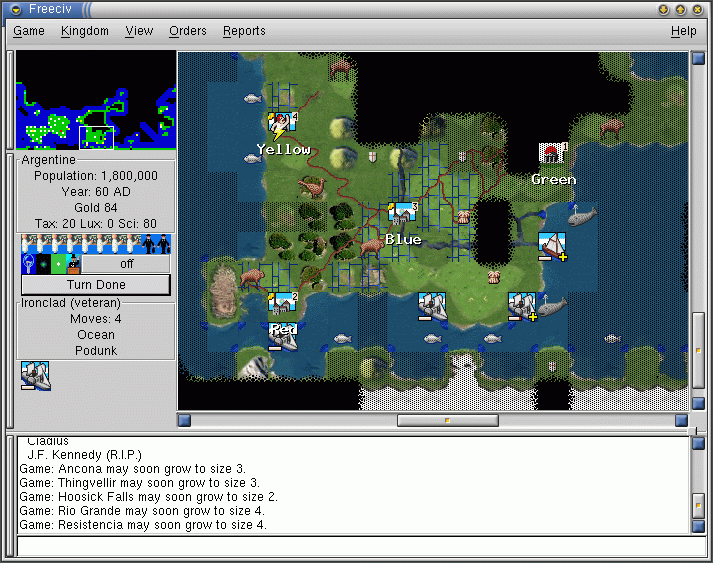Screen dimensions: 713x563
Task: Open the Orders menu
Action: [187, 31]
